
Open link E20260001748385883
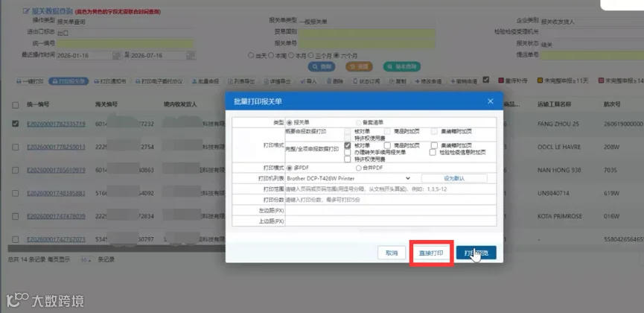57,193
